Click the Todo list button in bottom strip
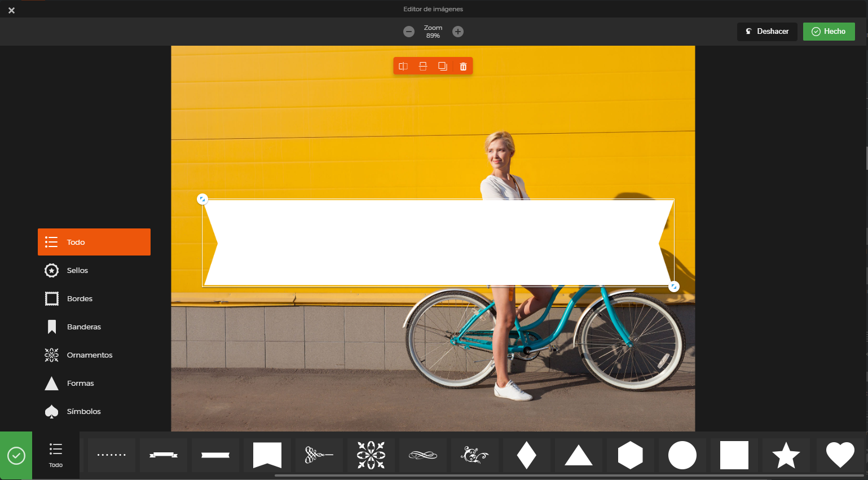This screenshot has height=480, width=868. point(55,455)
